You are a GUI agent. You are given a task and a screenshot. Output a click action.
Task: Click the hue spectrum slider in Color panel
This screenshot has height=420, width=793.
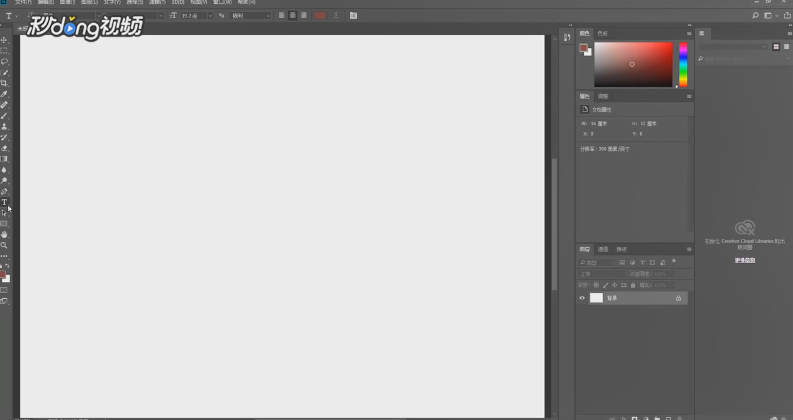coord(683,65)
